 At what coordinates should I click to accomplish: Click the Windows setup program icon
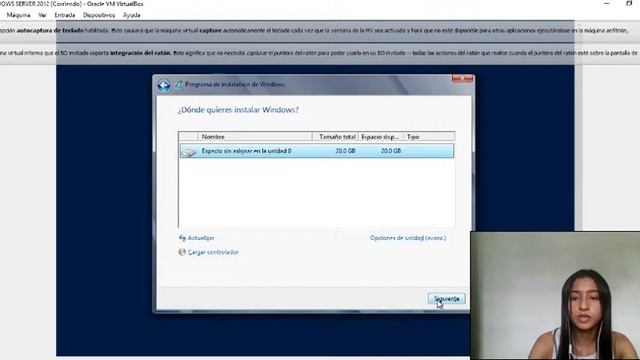(179, 84)
